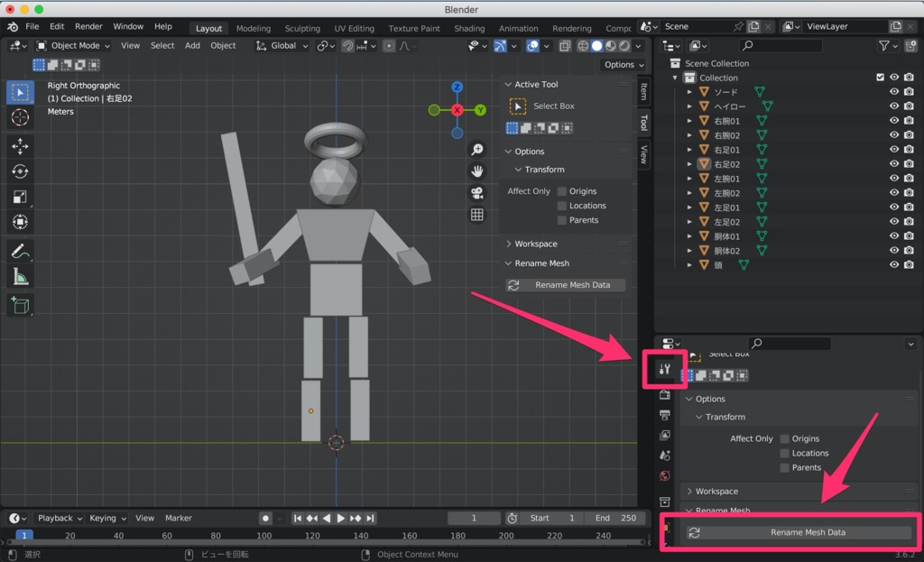Choose the Rotate tool
The image size is (924, 562).
[x=20, y=171]
